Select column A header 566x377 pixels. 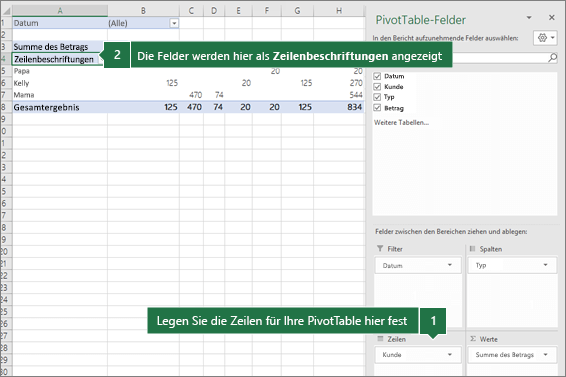[x=60, y=11]
